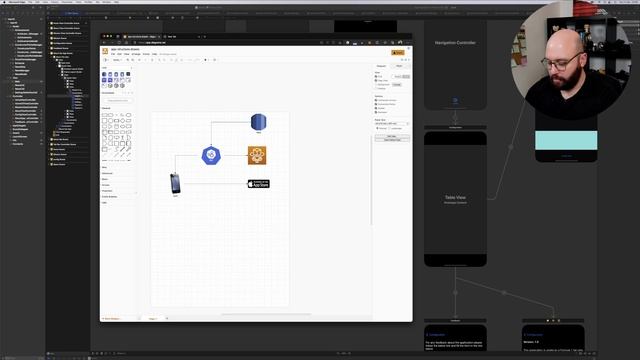Expand the Arrows shapes section
Viewport: 640px width, 360px height.
point(106,185)
